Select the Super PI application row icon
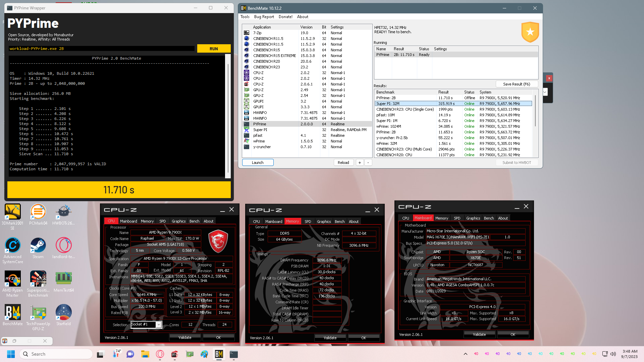The image size is (644, 362). [x=247, y=130]
